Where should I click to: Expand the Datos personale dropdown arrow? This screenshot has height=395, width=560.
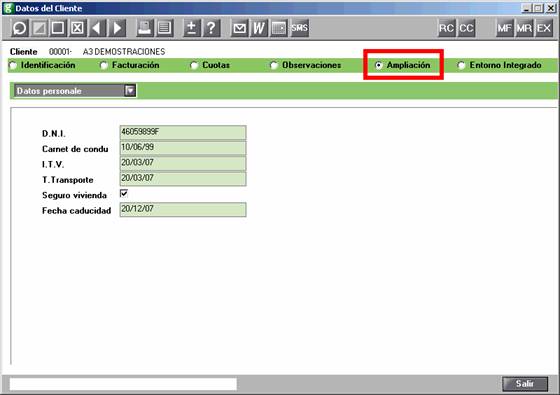tap(130, 91)
